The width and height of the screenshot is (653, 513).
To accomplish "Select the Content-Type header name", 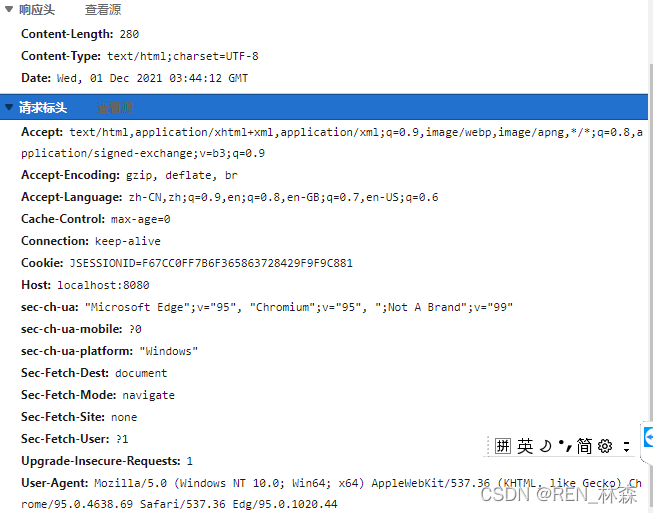I will (x=61, y=56).
